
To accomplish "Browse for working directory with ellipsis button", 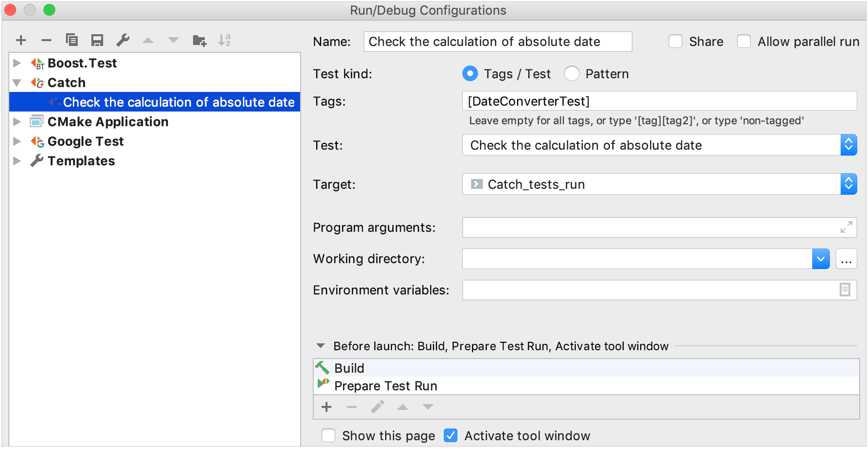I will click(846, 259).
